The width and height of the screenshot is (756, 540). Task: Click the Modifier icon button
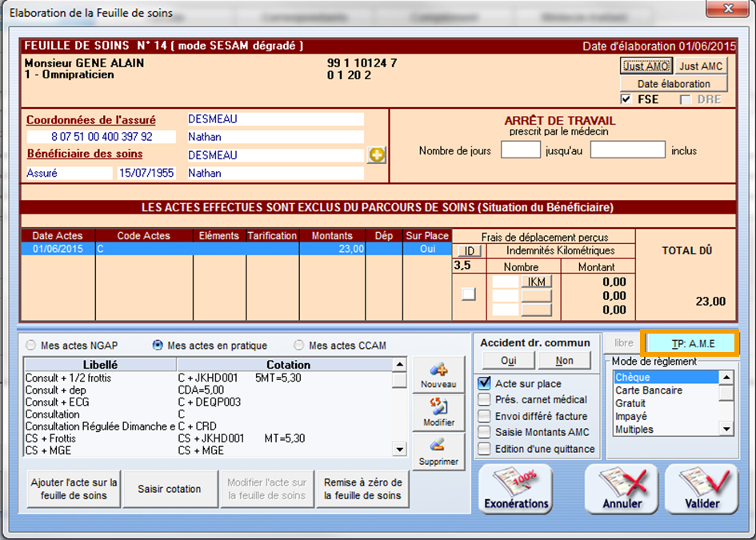point(438,413)
